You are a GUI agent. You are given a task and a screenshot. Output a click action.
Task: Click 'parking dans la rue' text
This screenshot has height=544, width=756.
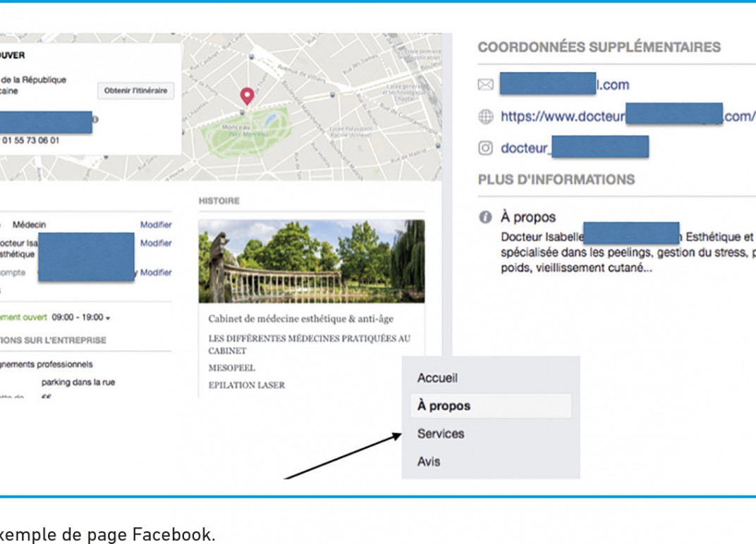coord(78,382)
